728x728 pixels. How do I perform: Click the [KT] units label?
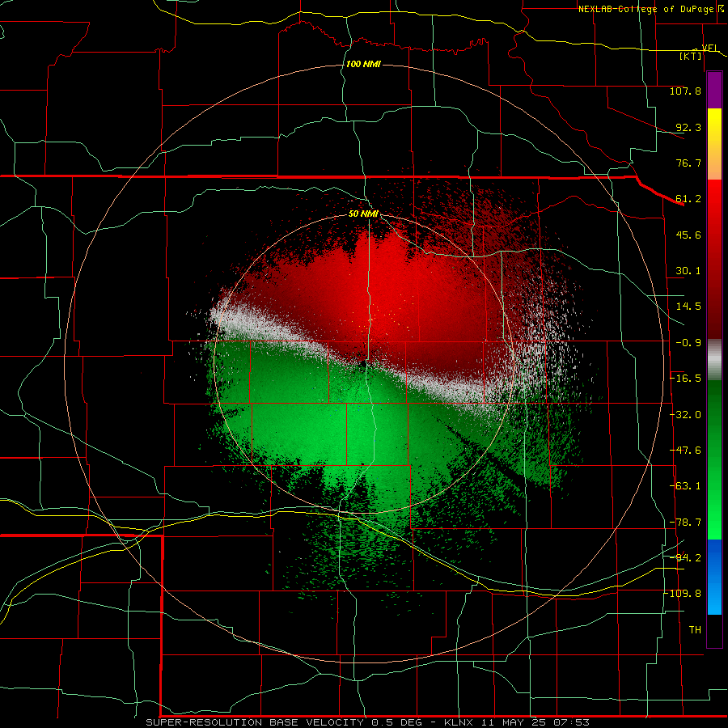[691, 56]
